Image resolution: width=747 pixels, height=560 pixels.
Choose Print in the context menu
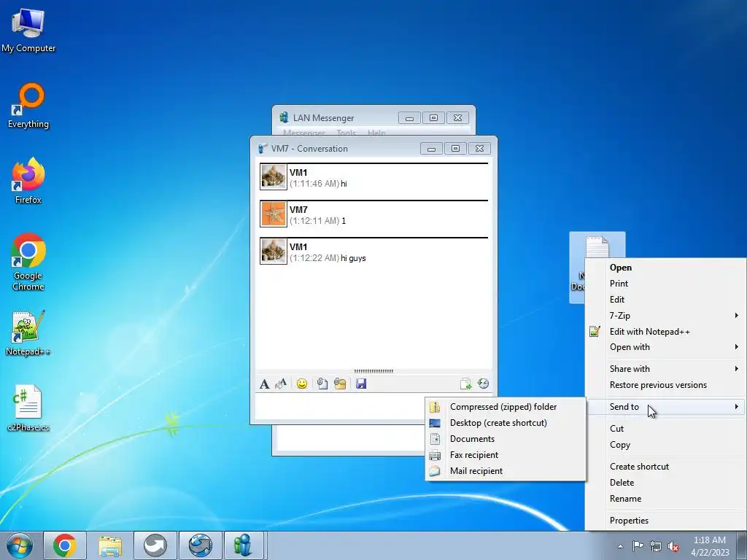[665, 284]
